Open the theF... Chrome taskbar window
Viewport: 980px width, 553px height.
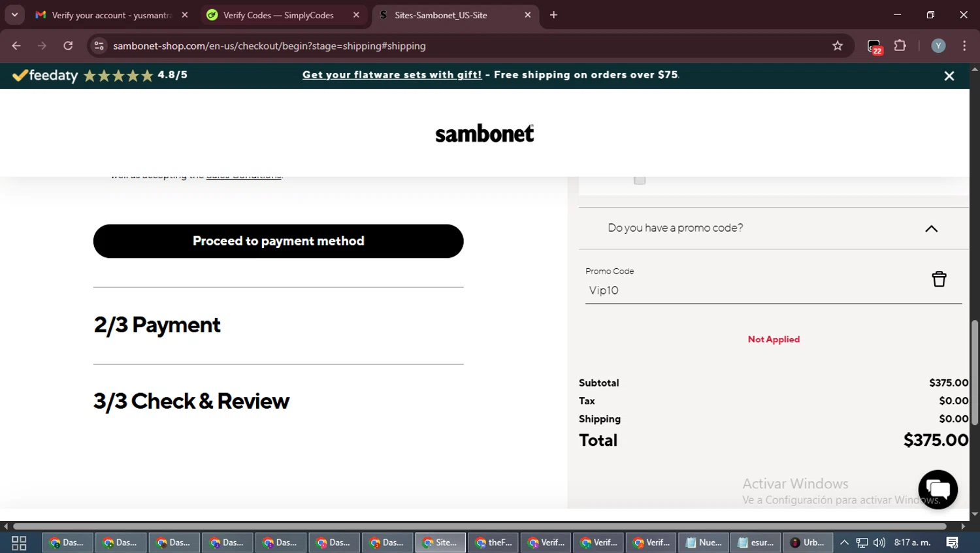pos(493,543)
